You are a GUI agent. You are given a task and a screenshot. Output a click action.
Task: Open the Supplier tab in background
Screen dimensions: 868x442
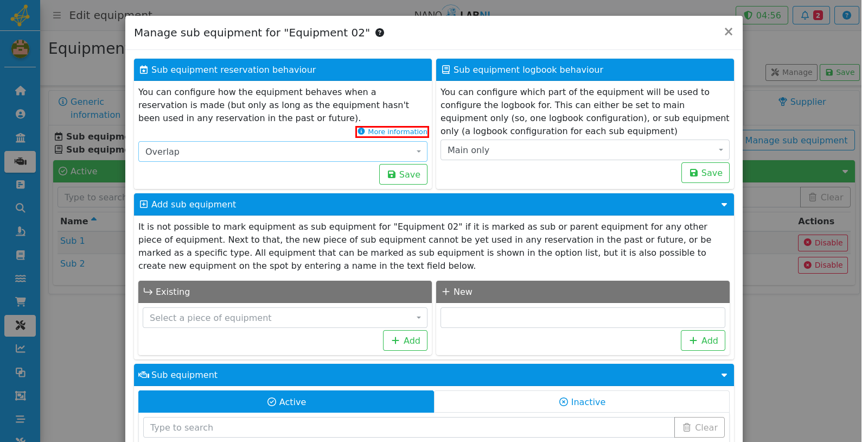pos(802,102)
